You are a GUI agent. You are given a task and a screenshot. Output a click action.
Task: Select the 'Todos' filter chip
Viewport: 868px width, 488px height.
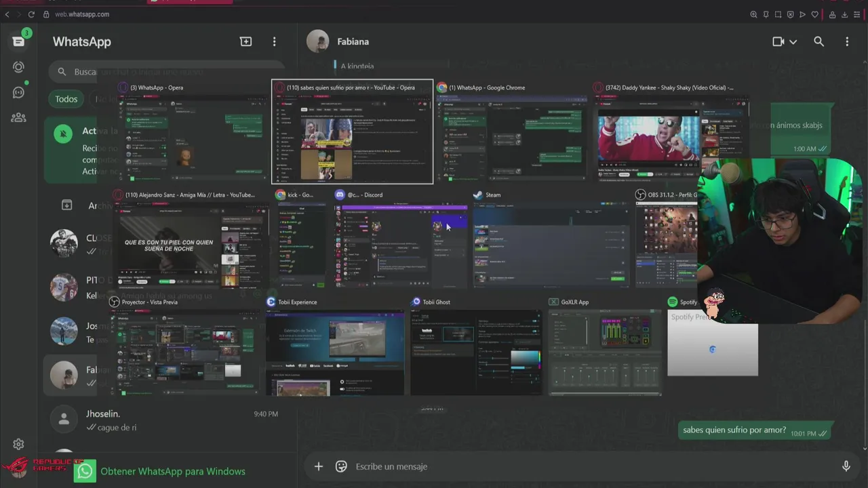66,99
